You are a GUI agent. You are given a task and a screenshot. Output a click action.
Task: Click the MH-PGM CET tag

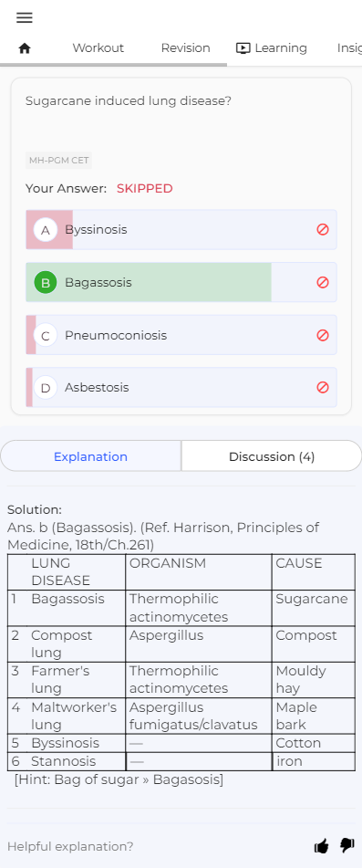coord(58,161)
